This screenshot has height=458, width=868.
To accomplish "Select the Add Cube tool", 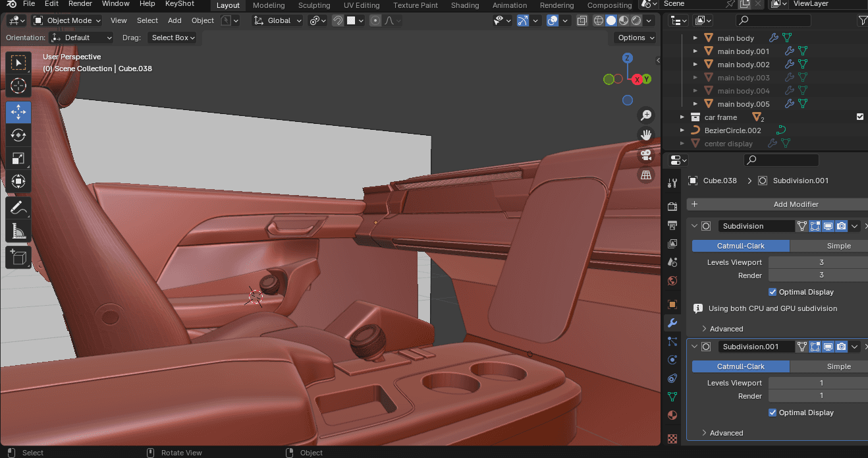I will click(x=18, y=257).
